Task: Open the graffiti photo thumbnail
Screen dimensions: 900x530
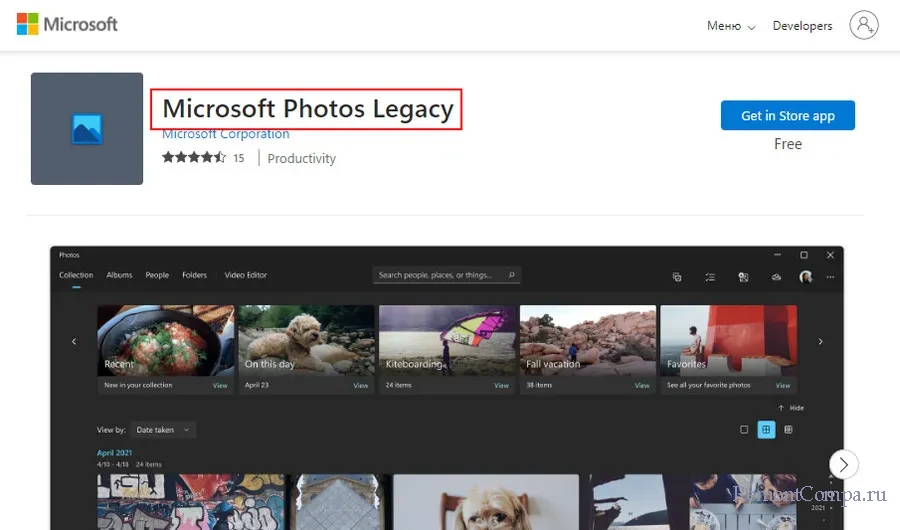Action: 191,502
